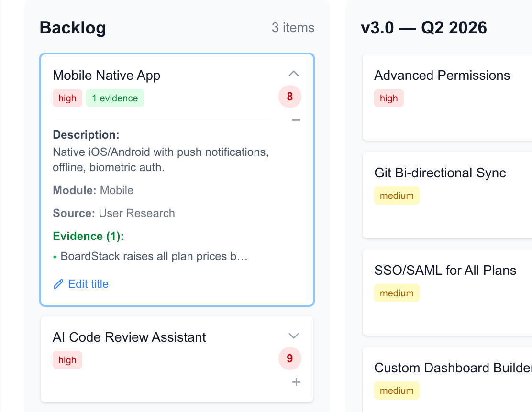
Task: Click the pencil icon beside Edit title
Action: (x=58, y=284)
